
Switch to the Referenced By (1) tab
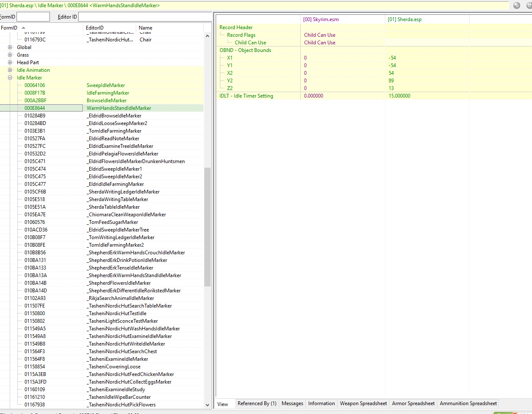click(257, 403)
